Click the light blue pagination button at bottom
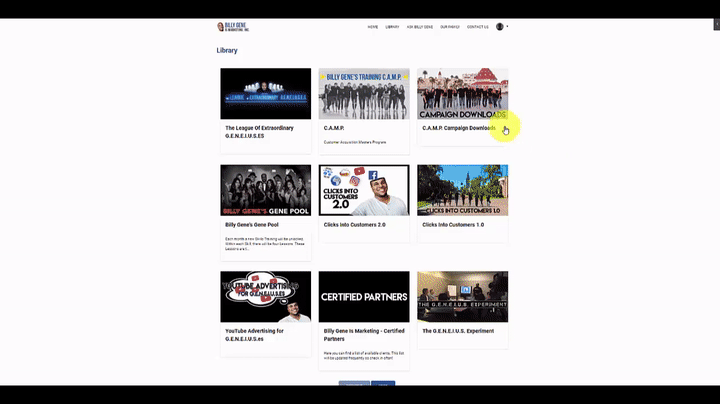Screen dimensions: 720x404 pyautogui.click(x=354, y=383)
